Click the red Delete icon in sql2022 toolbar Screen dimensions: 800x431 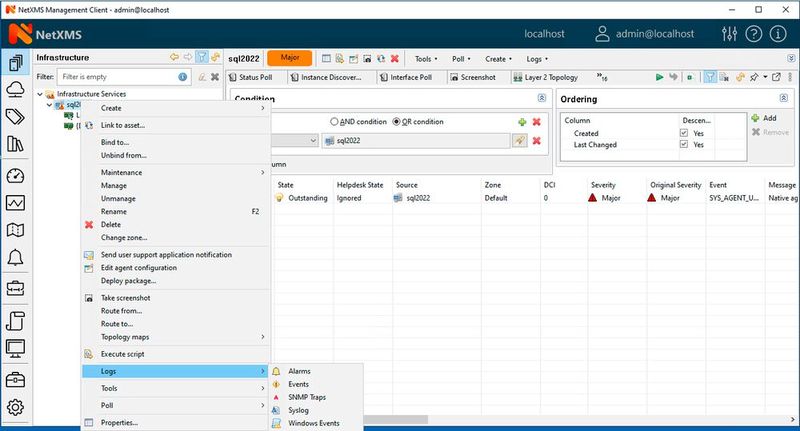click(x=394, y=59)
